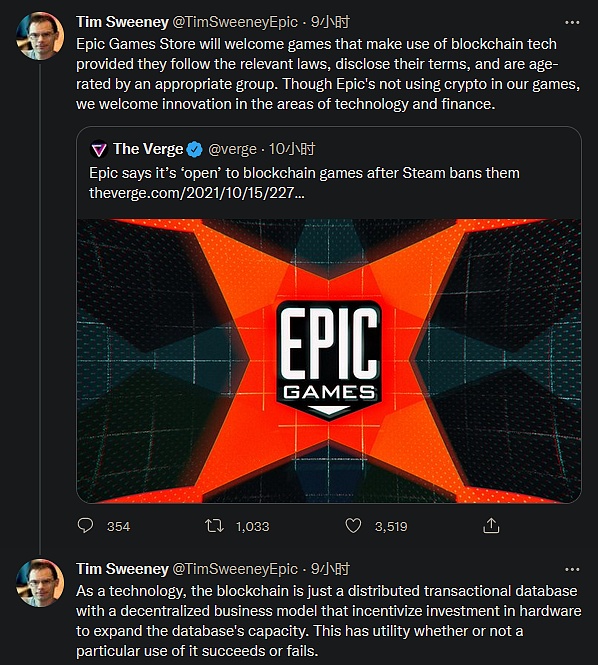Open reply icon under first tweet
The width and height of the screenshot is (598, 665).
click(x=85, y=525)
